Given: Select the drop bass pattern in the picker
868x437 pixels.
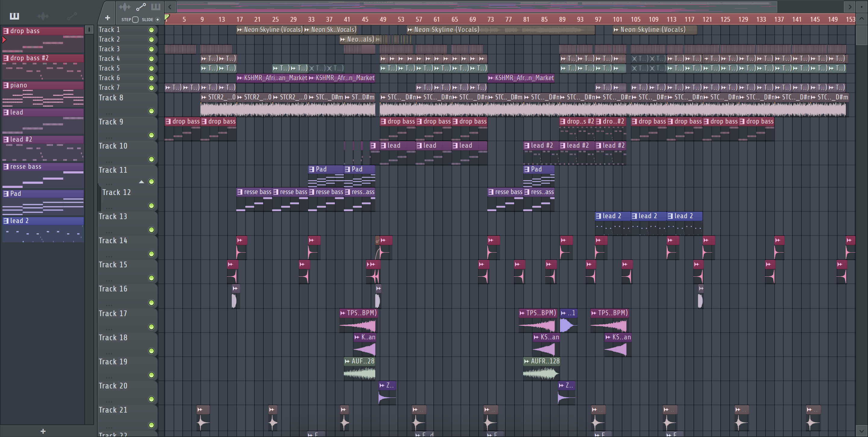Looking at the screenshot, I should tap(43, 40).
